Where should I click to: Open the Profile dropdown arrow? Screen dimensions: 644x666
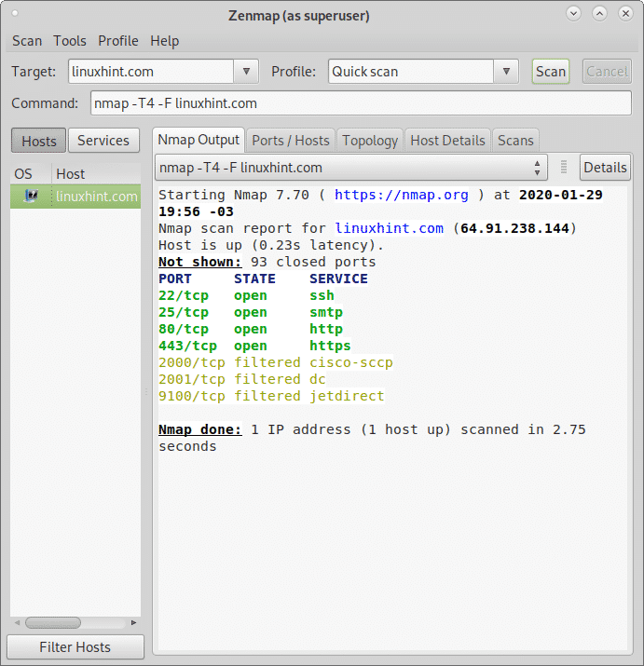(506, 72)
